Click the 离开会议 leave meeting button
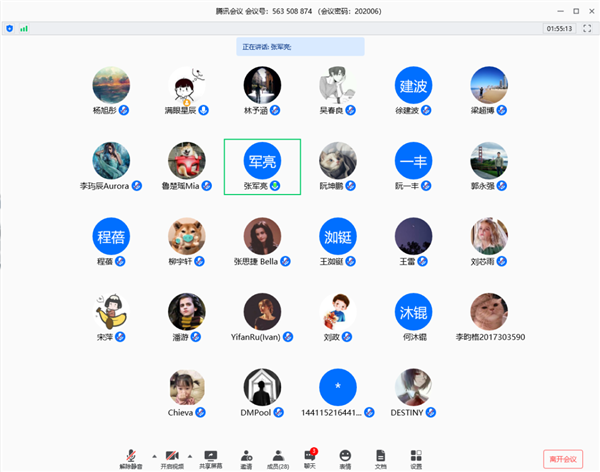 click(565, 458)
